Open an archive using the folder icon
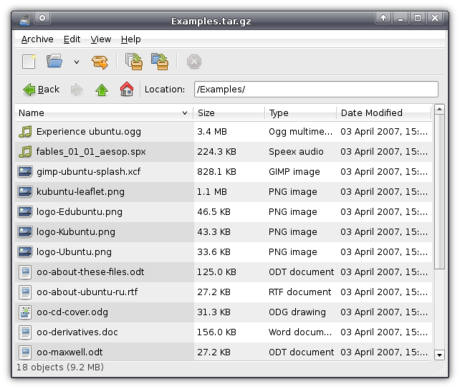Viewport: 460px width, 389px height. coord(54,61)
